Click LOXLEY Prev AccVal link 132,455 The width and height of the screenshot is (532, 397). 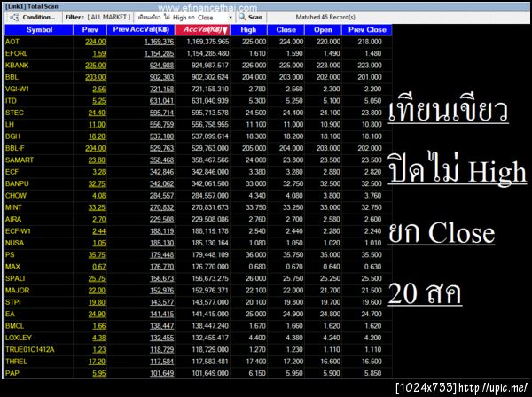click(x=162, y=338)
